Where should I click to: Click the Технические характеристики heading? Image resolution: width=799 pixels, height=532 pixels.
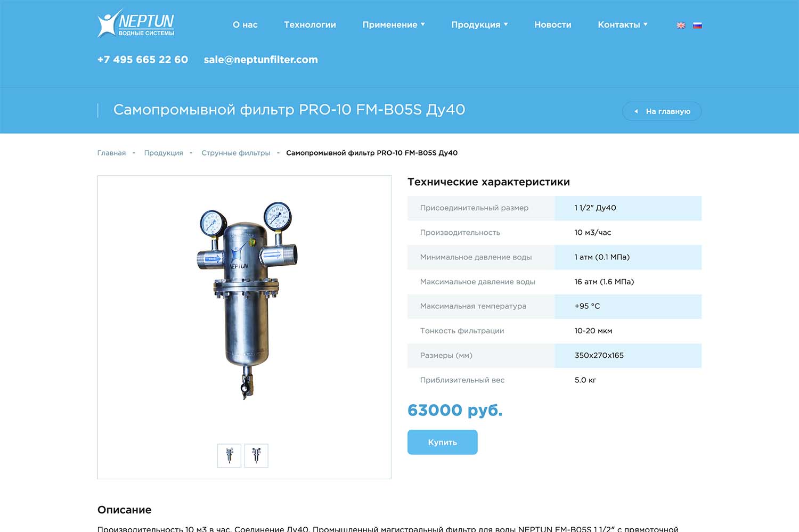pyautogui.click(x=488, y=182)
